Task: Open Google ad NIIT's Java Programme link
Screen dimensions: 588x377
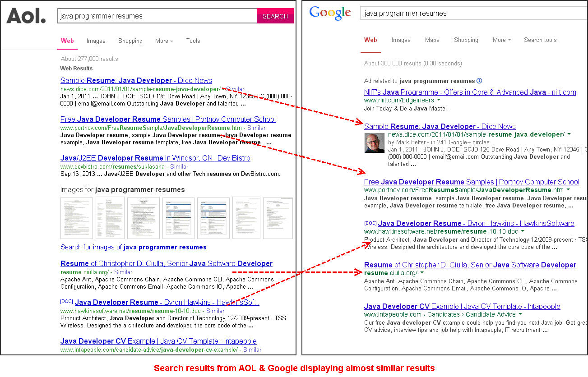Action: tap(470, 92)
